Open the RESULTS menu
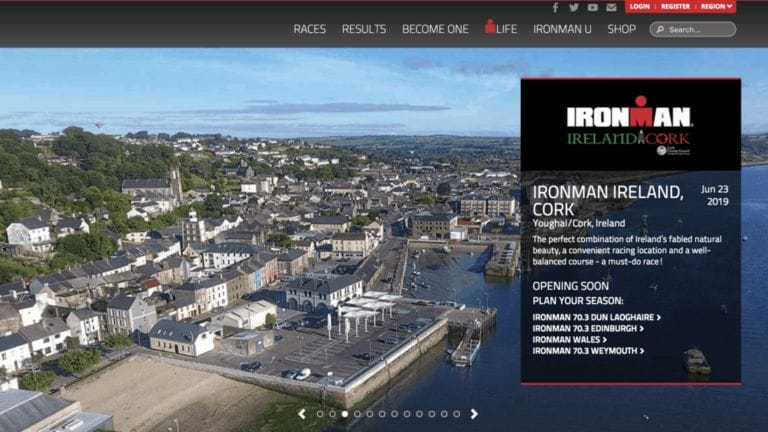 pyautogui.click(x=364, y=29)
